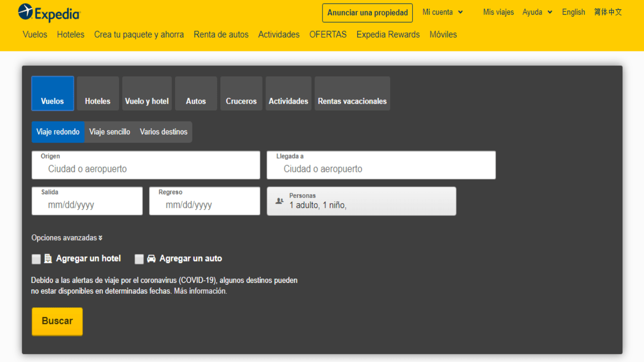Click the Llegada a input field
This screenshot has width=644, height=362.
381,165
